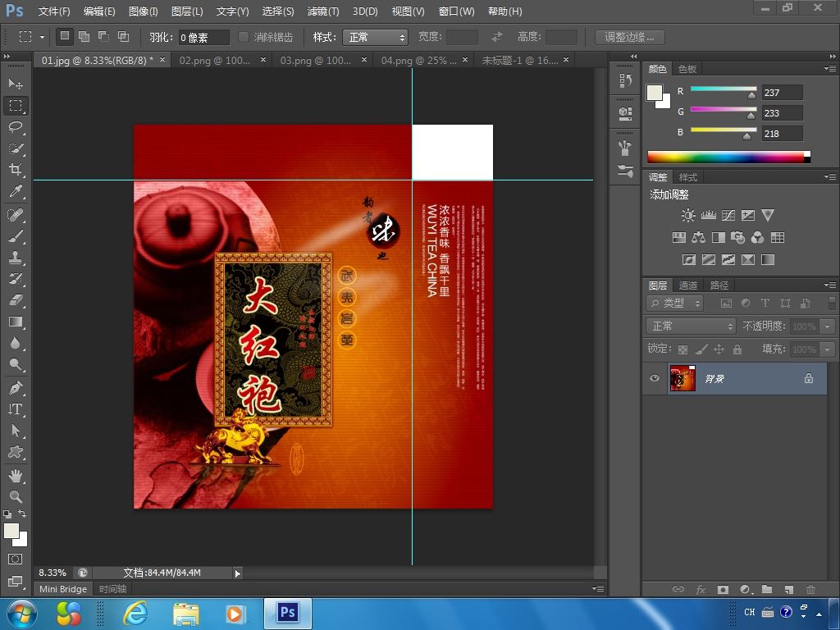Click add layer mask icon

[x=723, y=589]
